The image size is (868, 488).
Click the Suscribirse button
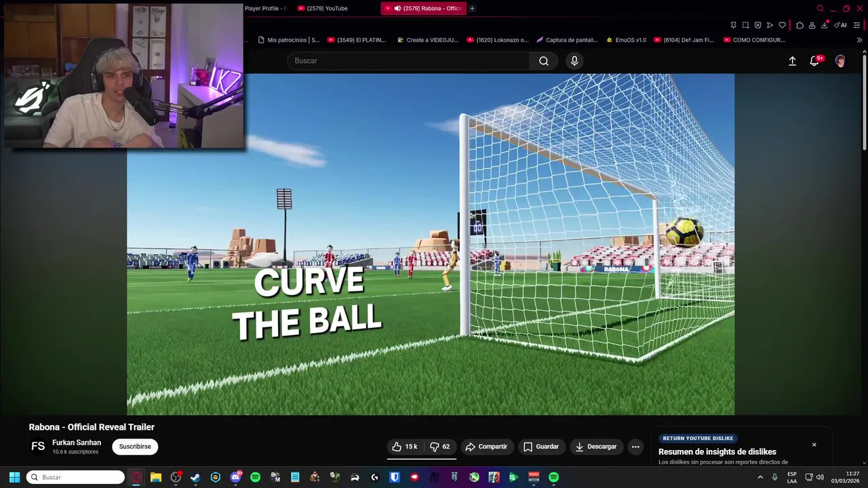pyautogui.click(x=135, y=447)
